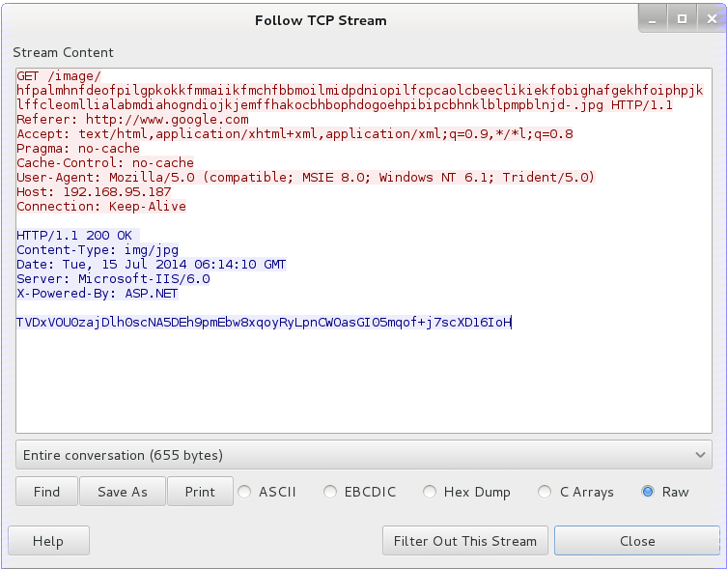Click the GET /image/ request line

click(58, 76)
